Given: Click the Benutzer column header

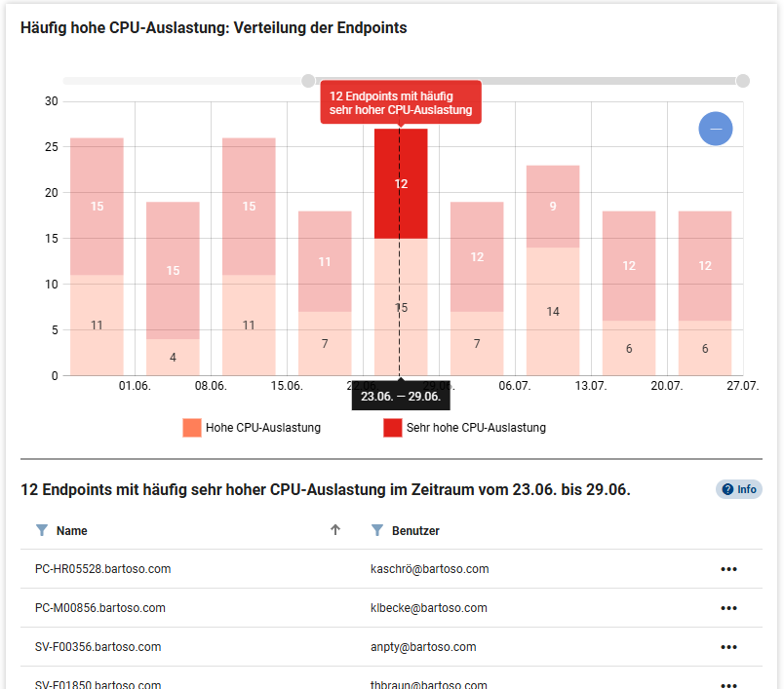Looking at the screenshot, I should point(415,531).
